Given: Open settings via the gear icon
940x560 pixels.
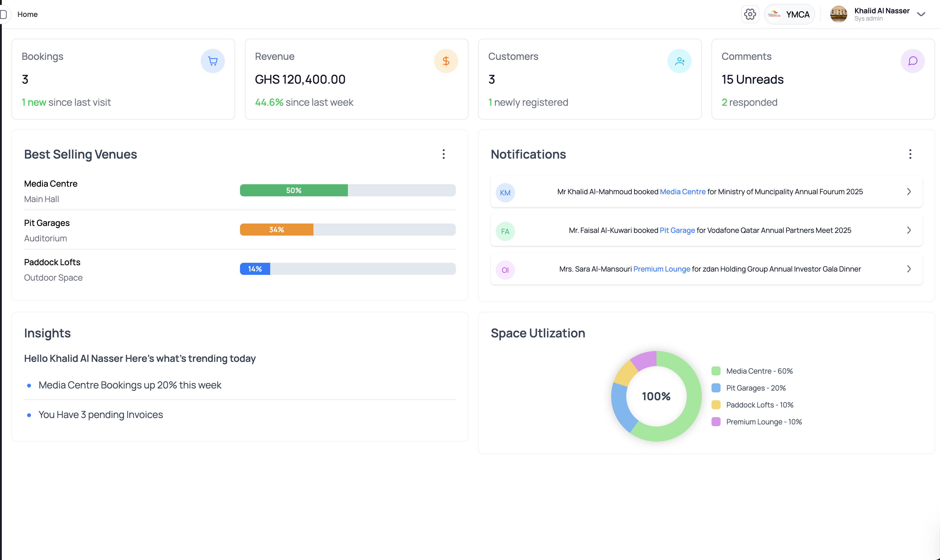Looking at the screenshot, I should coord(750,14).
